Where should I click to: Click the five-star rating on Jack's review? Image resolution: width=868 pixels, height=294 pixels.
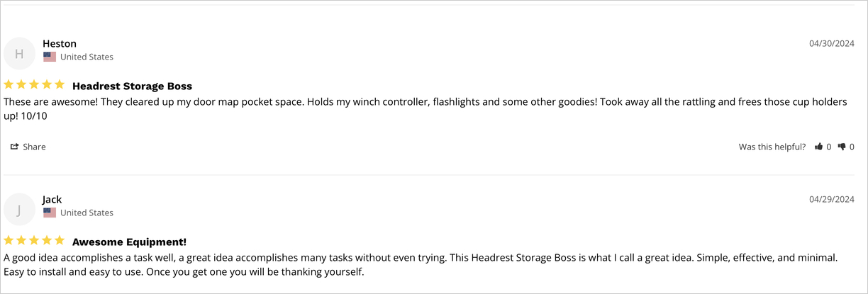point(34,241)
